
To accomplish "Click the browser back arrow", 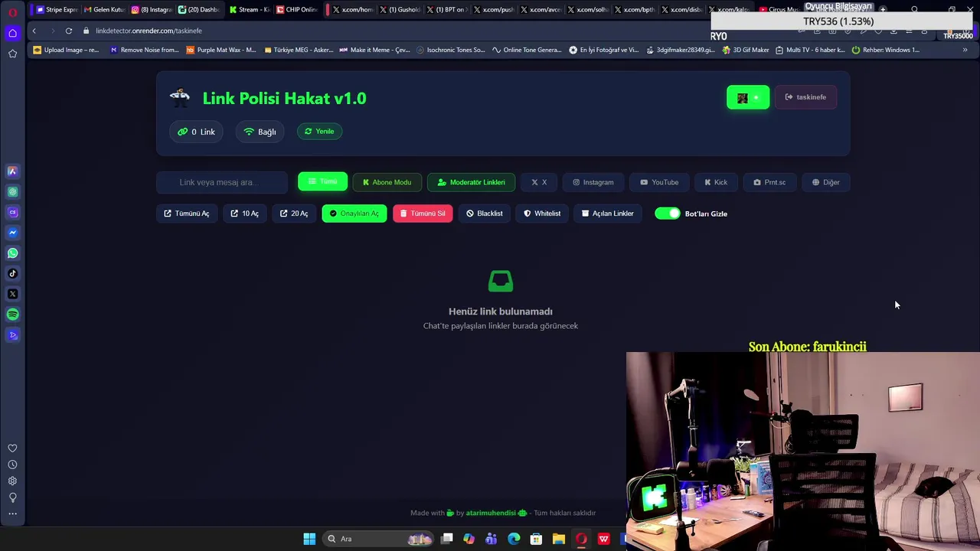I will (34, 31).
